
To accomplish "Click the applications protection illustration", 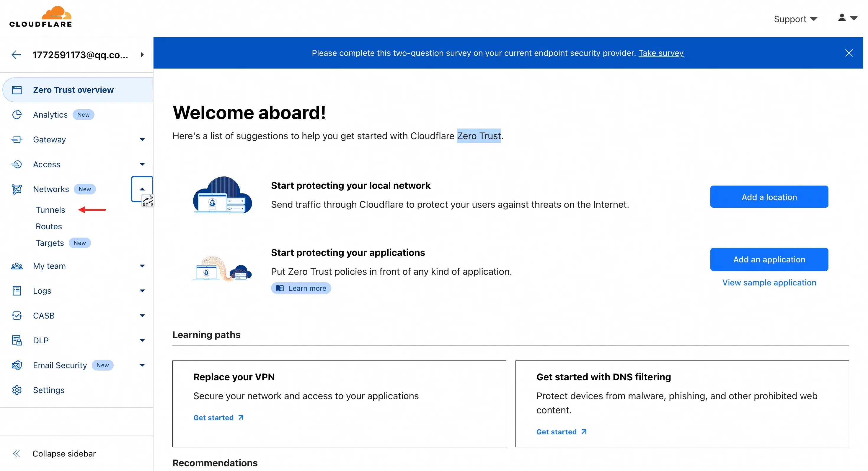I will pos(222,268).
